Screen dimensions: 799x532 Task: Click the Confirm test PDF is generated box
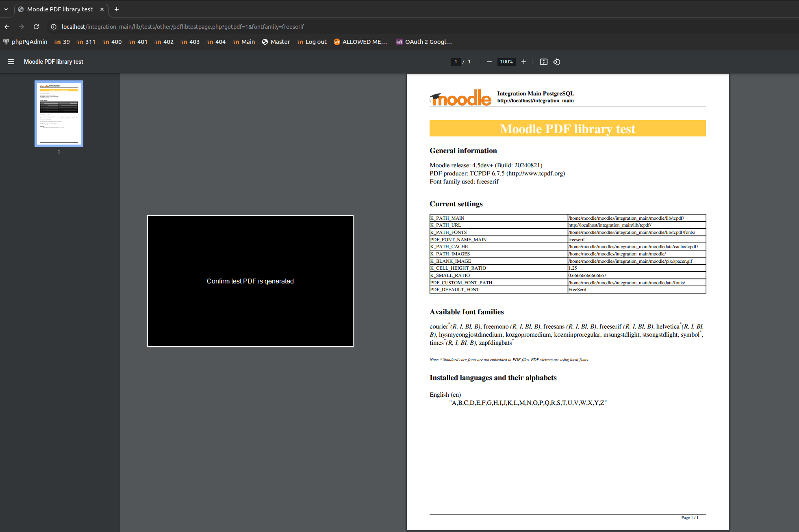pyautogui.click(x=250, y=281)
